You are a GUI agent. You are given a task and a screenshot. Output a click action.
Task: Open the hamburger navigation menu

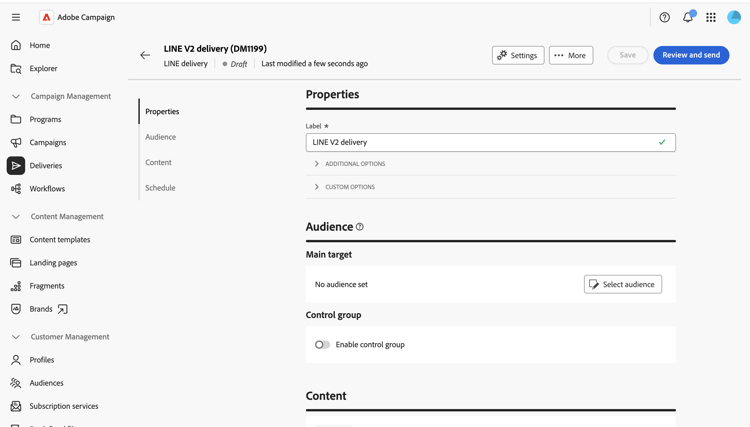16,17
